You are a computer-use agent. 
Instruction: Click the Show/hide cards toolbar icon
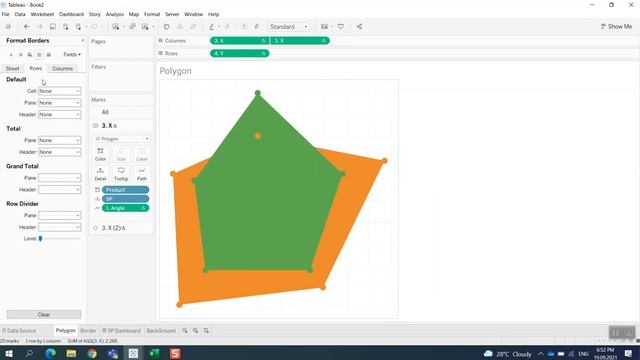tap(324, 27)
